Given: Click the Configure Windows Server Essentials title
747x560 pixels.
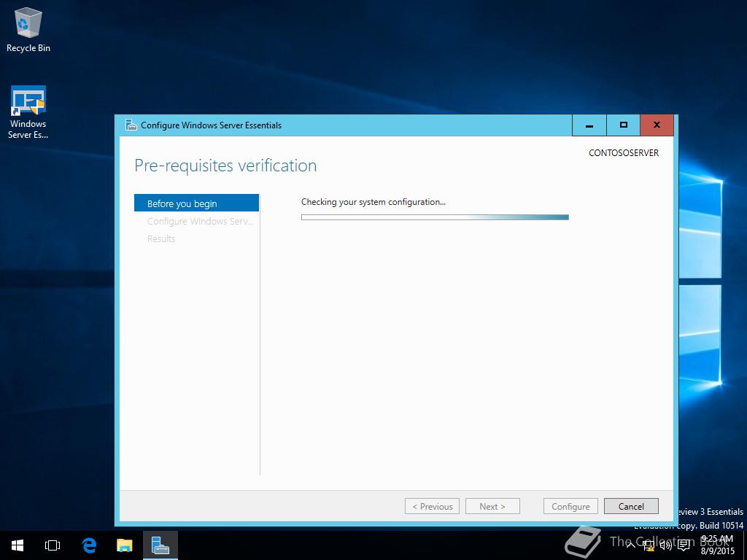Looking at the screenshot, I should point(211,125).
